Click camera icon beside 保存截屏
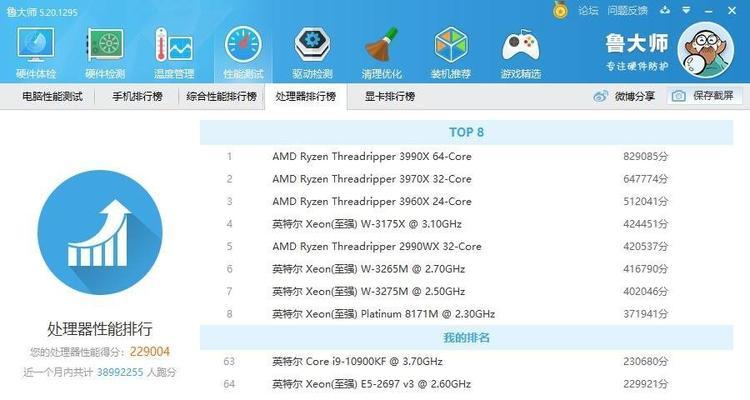Viewport: 750px width, 400px height. [x=678, y=96]
